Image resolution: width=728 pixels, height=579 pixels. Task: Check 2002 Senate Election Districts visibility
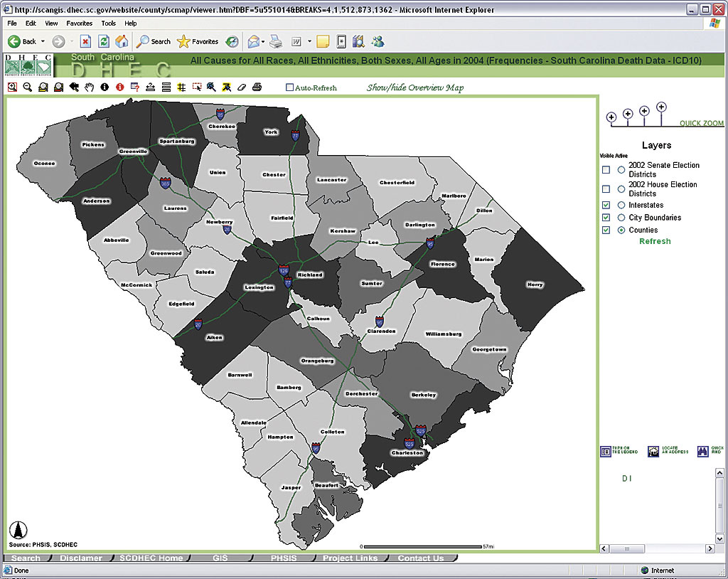(x=606, y=170)
